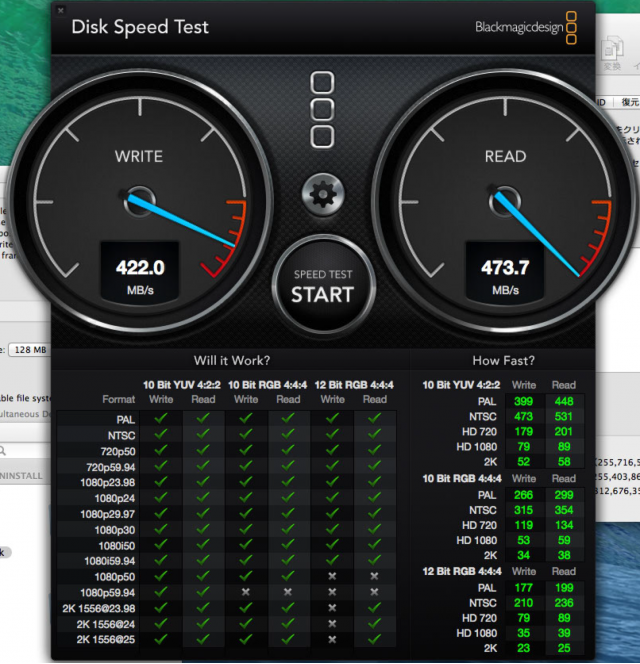Open the 128 MB dropdown in the background window
The width and height of the screenshot is (640, 664).
(x=29, y=350)
